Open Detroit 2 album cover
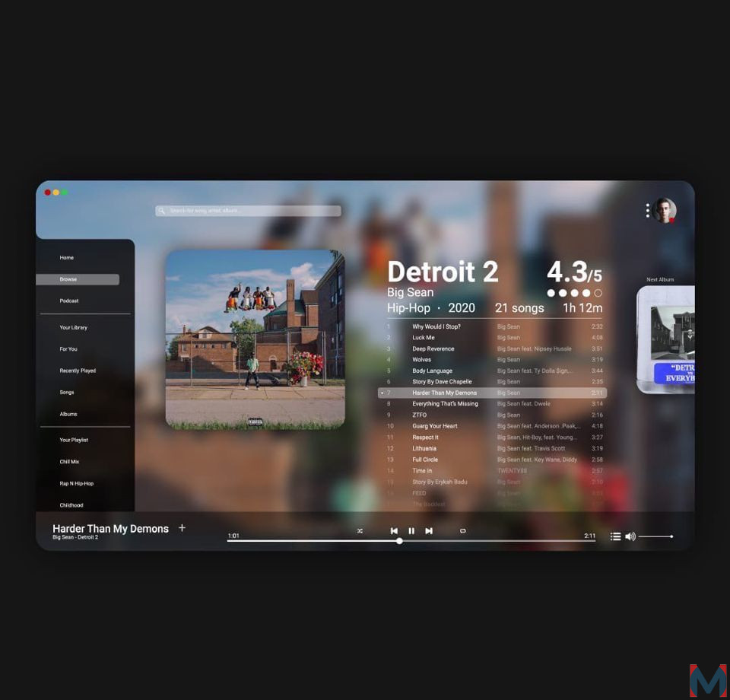This screenshot has width=730, height=700. (x=255, y=339)
